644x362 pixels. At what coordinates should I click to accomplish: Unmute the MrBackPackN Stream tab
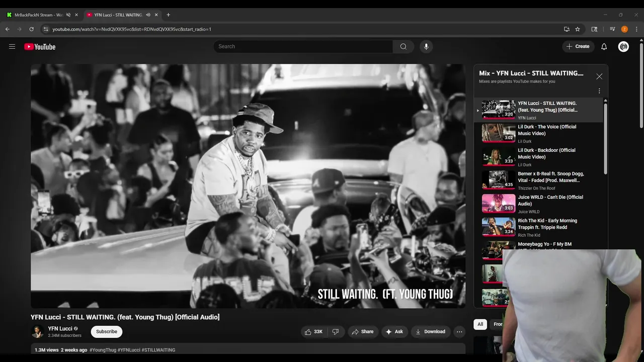(68, 15)
